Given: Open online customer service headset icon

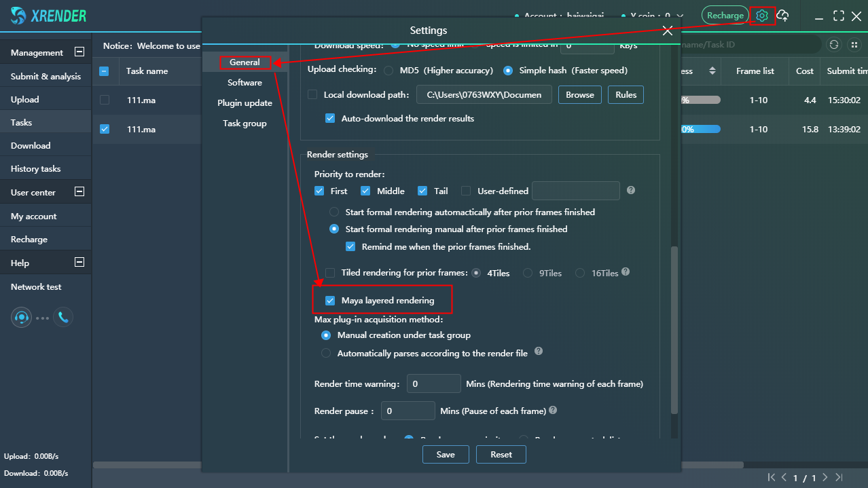Looking at the screenshot, I should [x=21, y=317].
